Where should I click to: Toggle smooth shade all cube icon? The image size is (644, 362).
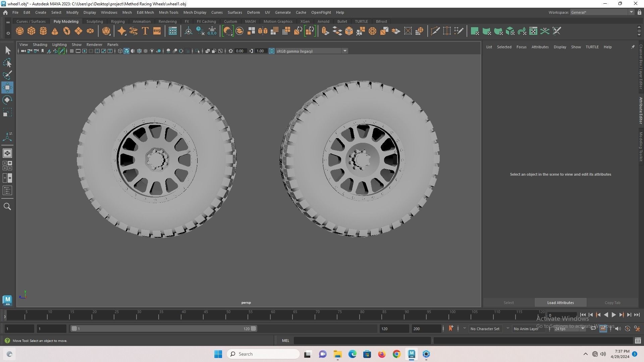tap(126, 51)
